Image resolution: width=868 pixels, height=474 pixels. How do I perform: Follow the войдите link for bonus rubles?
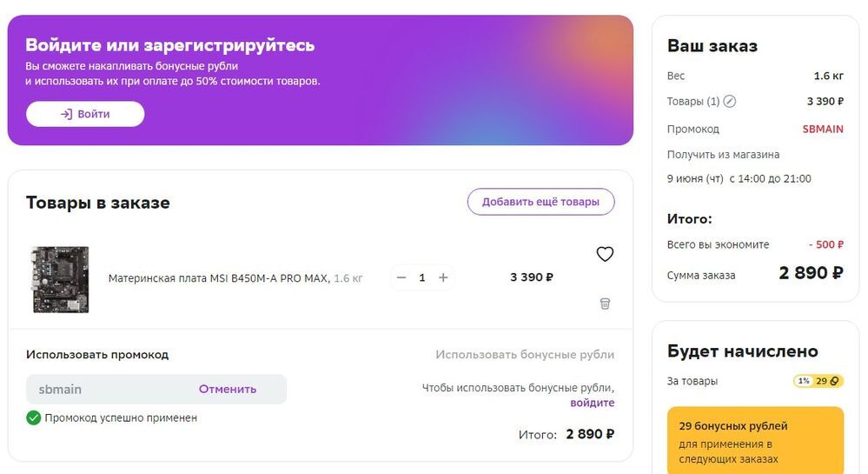592,403
